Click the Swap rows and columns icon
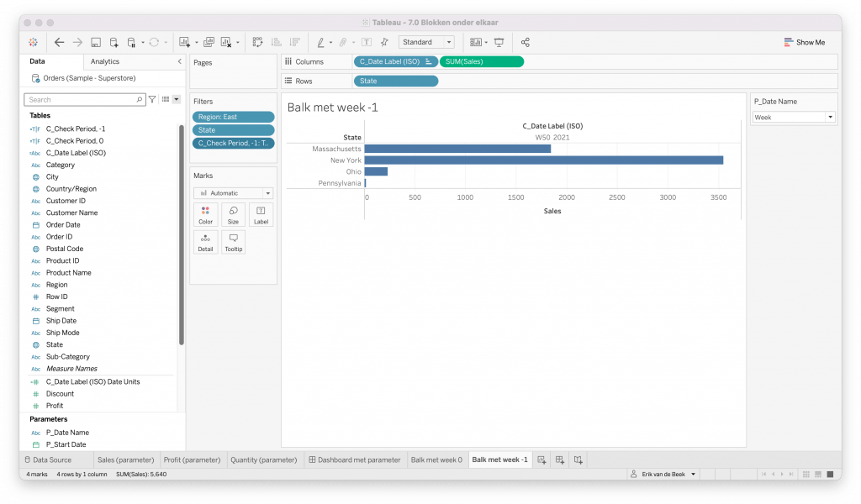The width and height of the screenshot is (861, 504). tap(257, 42)
